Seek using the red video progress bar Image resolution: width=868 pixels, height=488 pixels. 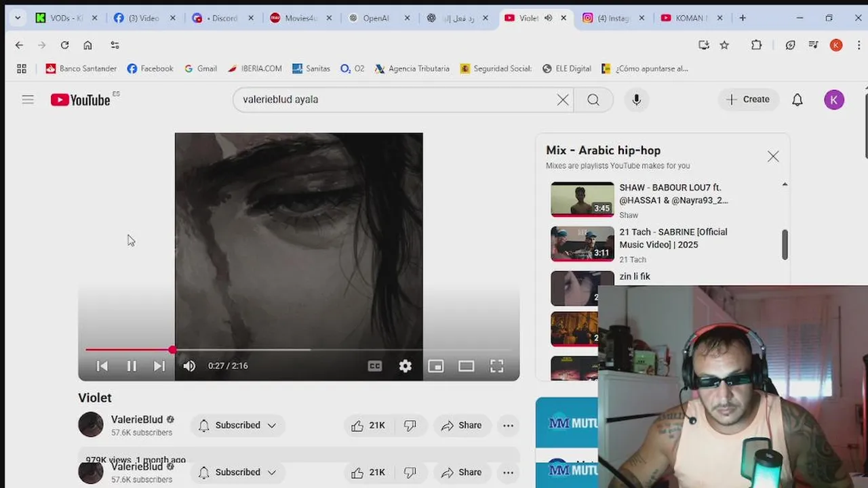[298, 350]
